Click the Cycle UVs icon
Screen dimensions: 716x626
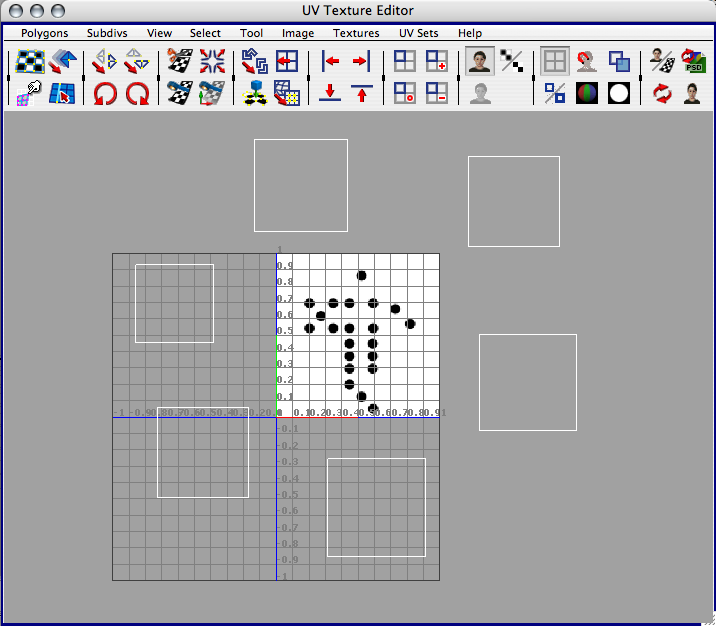254,61
